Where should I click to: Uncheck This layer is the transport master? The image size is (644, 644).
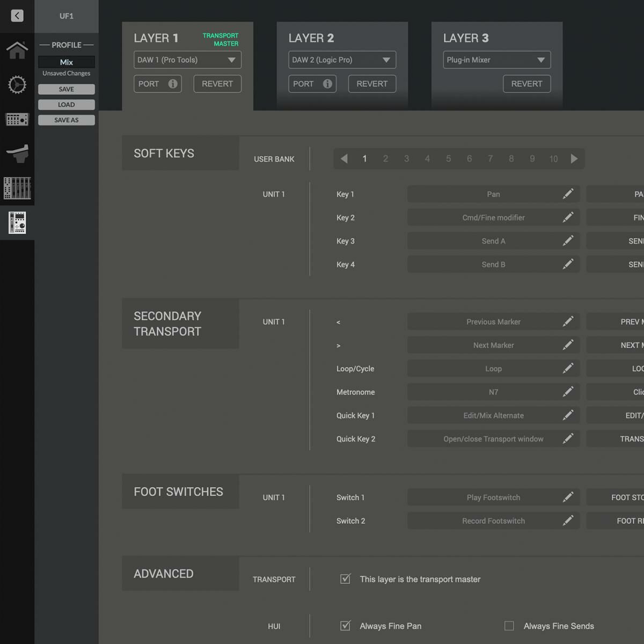coord(346,579)
